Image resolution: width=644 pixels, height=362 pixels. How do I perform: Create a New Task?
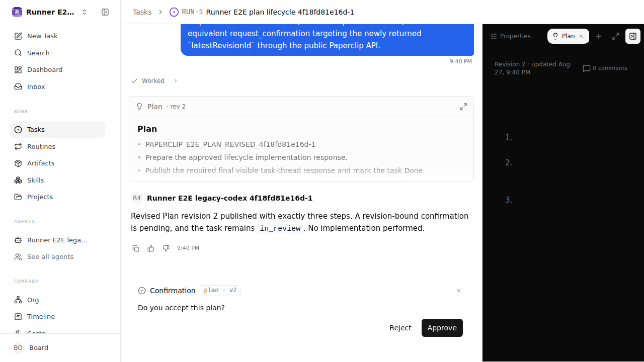pyautogui.click(x=57, y=36)
